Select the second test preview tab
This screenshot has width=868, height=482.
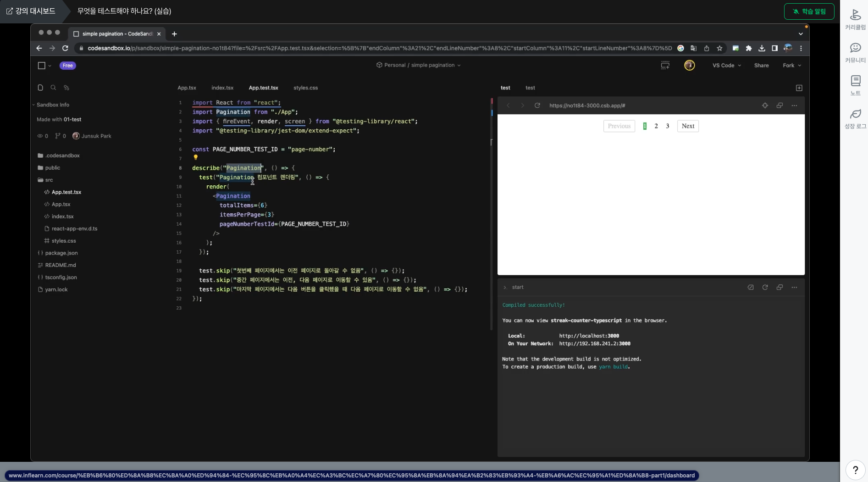click(530, 88)
